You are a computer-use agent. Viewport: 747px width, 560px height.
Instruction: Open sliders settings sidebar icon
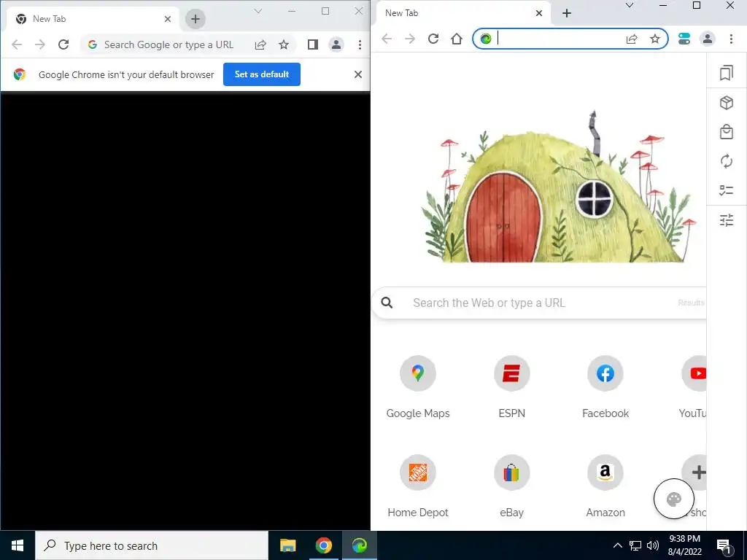click(x=727, y=220)
